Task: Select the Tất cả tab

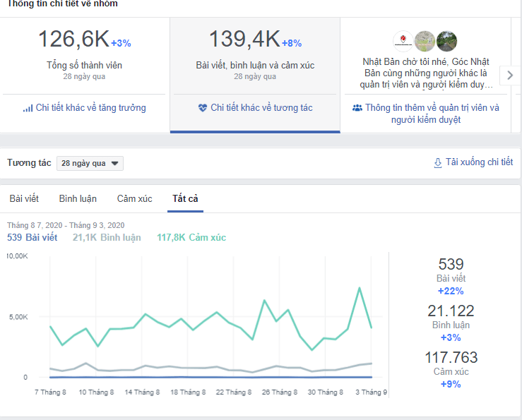Action: click(185, 199)
